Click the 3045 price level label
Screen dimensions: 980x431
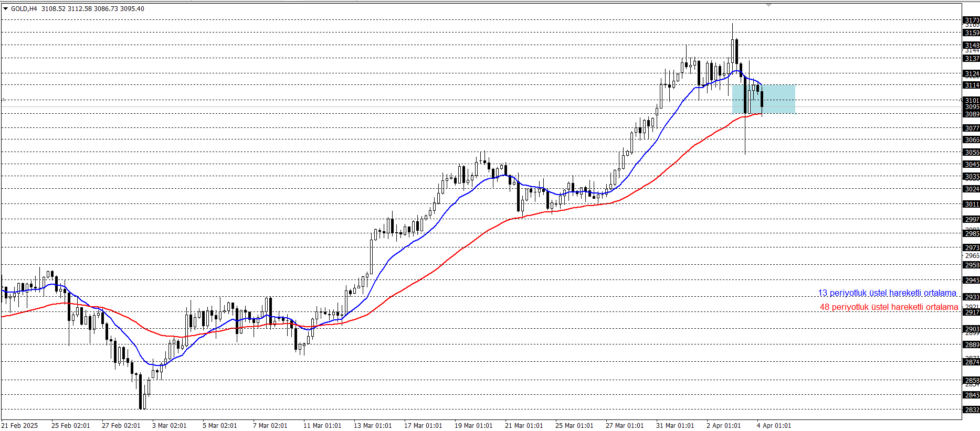pyautogui.click(x=972, y=165)
